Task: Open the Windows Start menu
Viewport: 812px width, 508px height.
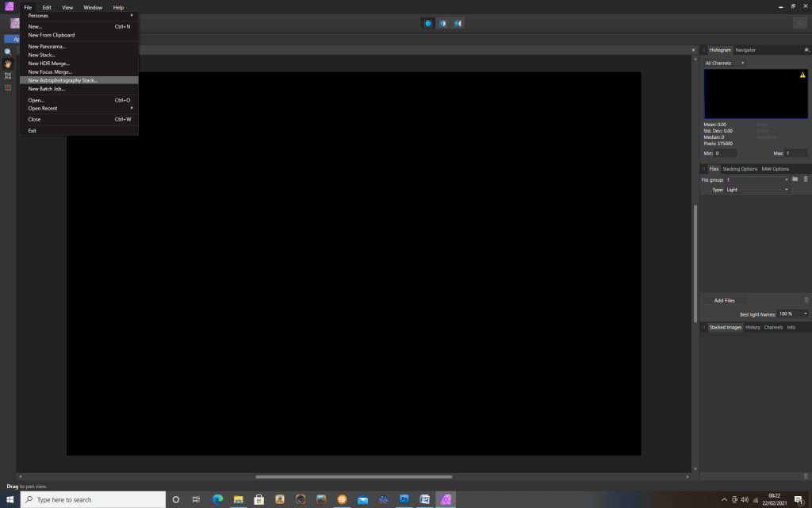Action: 10,500
